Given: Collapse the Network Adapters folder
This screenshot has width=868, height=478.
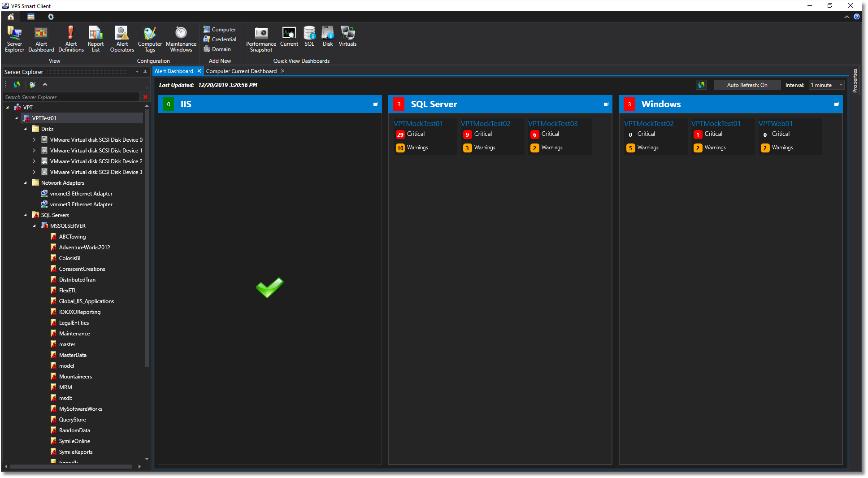Looking at the screenshot, I should [x=26, y=183].
